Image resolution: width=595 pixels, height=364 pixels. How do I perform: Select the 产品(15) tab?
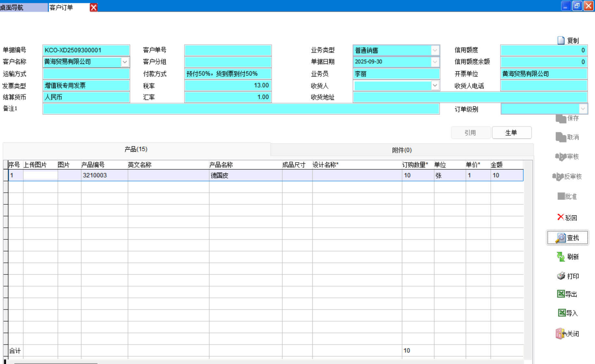coord(136,149)
